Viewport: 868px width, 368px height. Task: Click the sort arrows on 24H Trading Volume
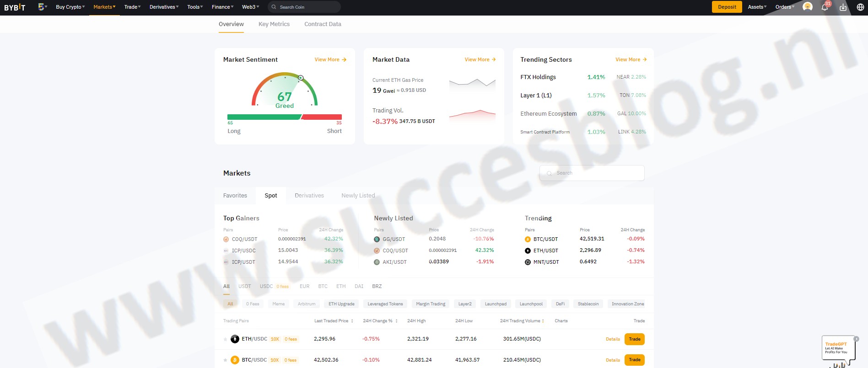click(543, 321)
